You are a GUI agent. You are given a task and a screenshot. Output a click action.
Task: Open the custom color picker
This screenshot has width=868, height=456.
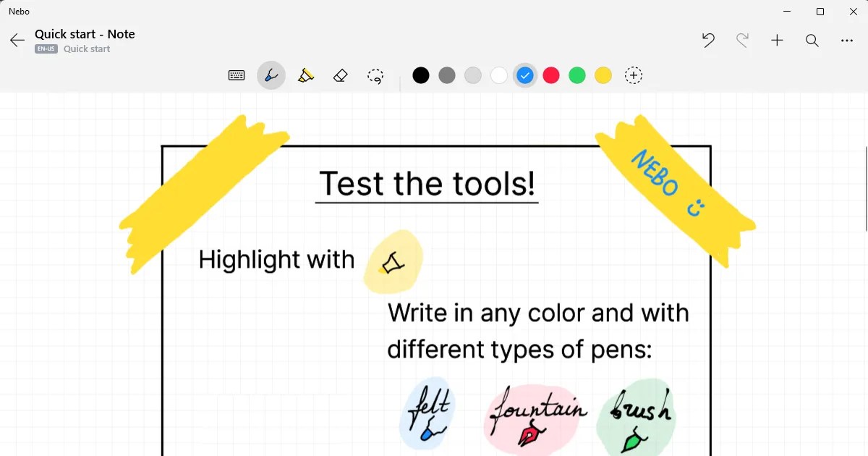pyautogui.click(x=634, y=75)
